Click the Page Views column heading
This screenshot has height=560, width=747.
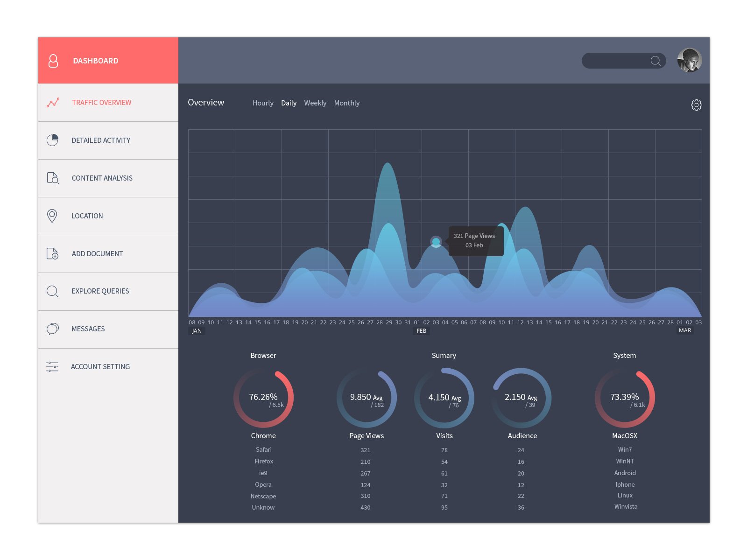click(366, 436)
